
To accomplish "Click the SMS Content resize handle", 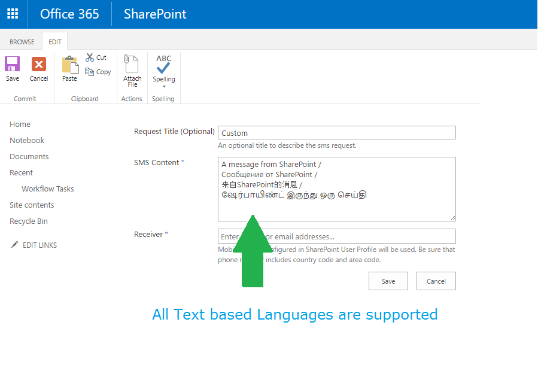I will (452, 218).
